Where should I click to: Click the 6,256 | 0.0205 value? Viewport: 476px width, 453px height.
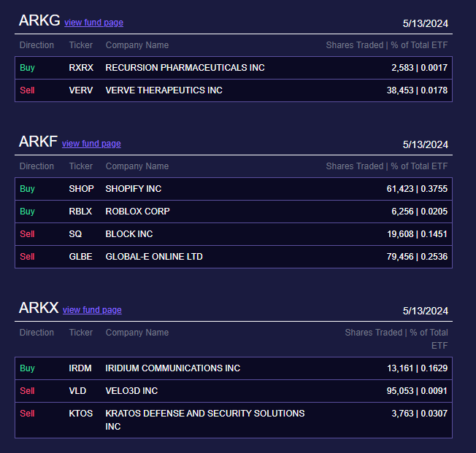[x=419, y=212]
